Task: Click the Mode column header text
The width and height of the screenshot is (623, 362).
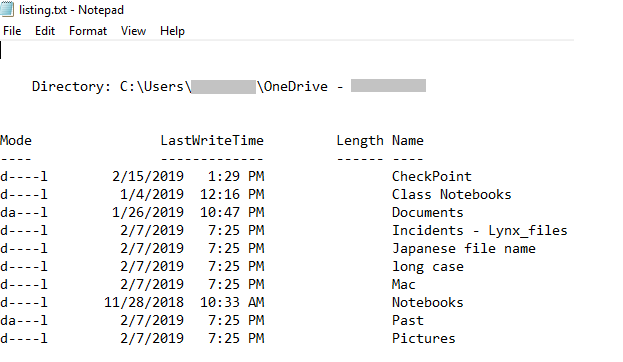Action: click(x=16, y=140)
